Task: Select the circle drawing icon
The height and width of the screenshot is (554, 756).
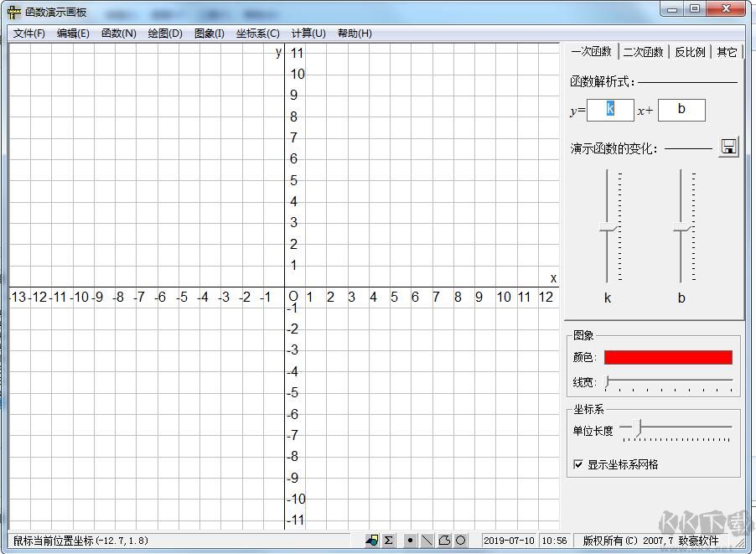Action: click(x=461, y=540)
